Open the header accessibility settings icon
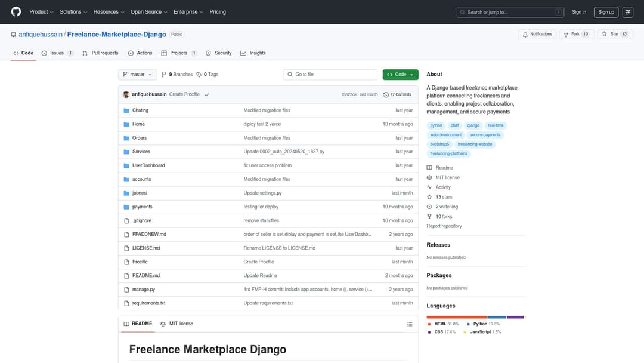 [x=627, y=12]
